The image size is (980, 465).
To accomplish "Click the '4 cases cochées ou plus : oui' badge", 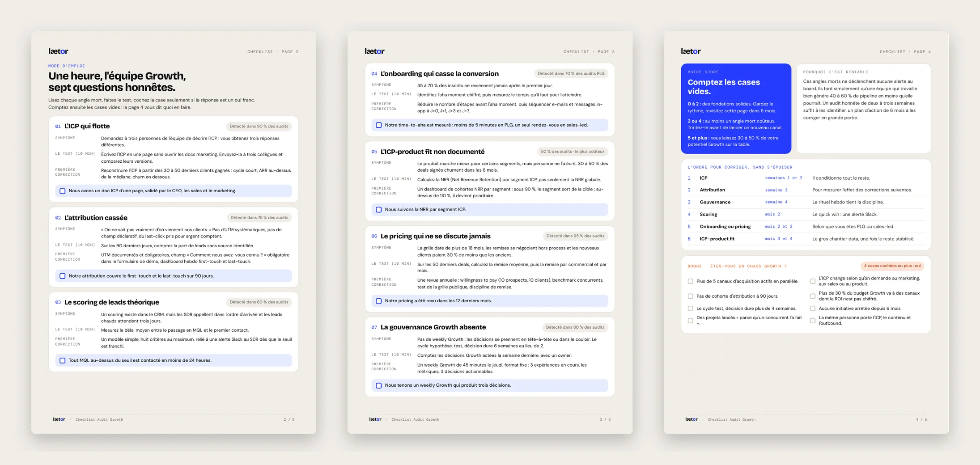I will click(892, 266).
